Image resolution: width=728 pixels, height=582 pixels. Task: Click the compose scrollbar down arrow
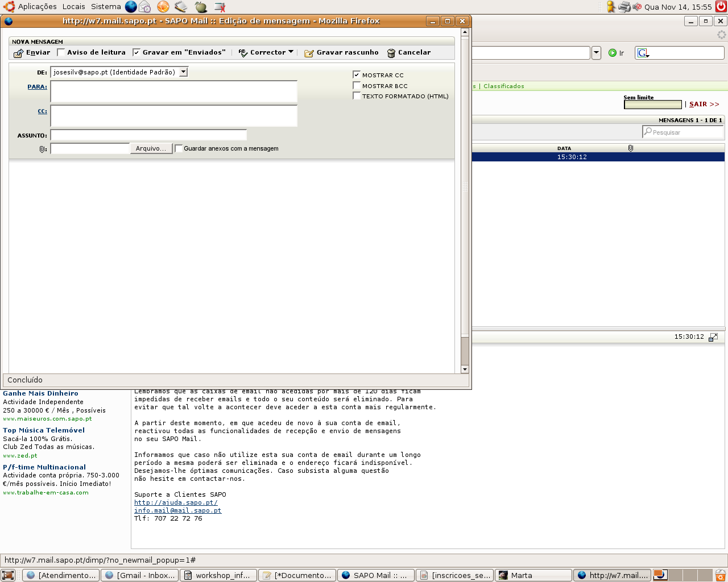465,369
